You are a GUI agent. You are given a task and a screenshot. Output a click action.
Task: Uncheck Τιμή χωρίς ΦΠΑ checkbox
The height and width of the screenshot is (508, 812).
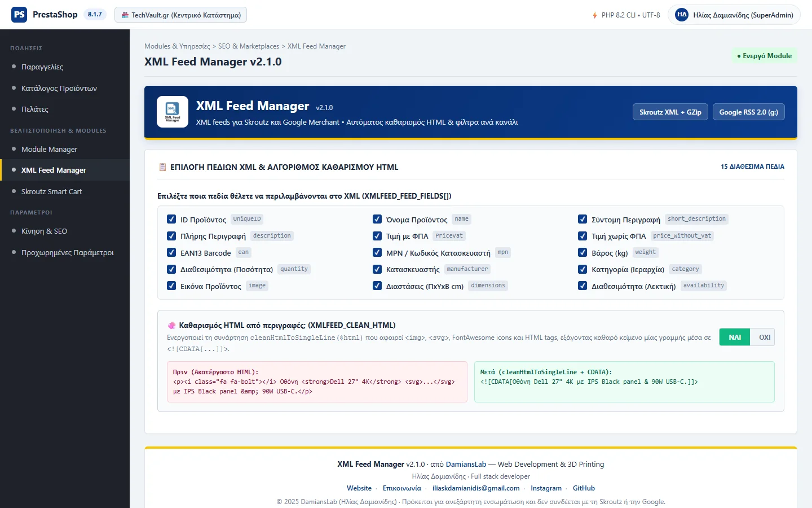tap(582, 236)
